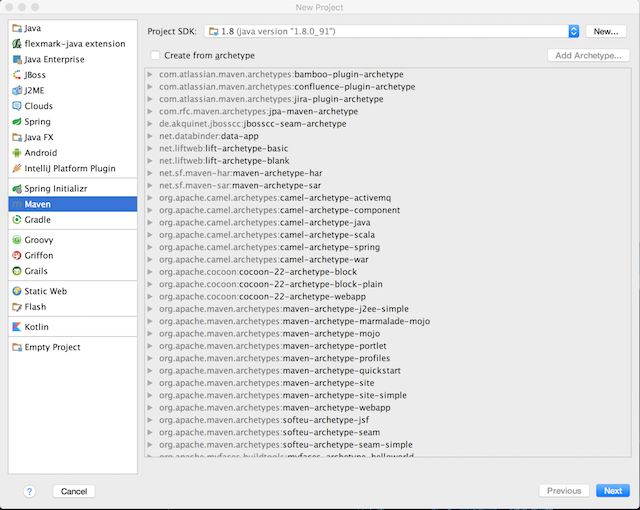Select the Java FX icon
Viewport: 640px width, 510px height.
tap(17, 137)
